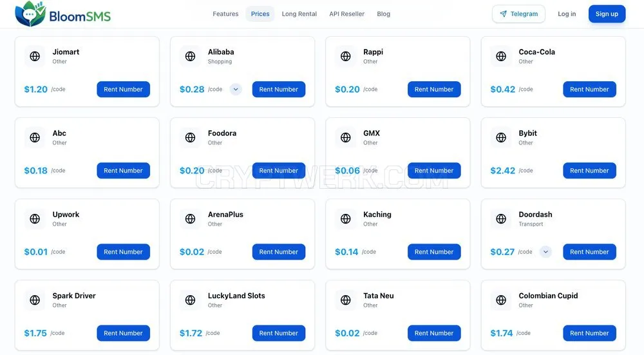Screen dimensions: 644x355
Task: Click the globe icon on Spark Driver card
Action: 35,300
